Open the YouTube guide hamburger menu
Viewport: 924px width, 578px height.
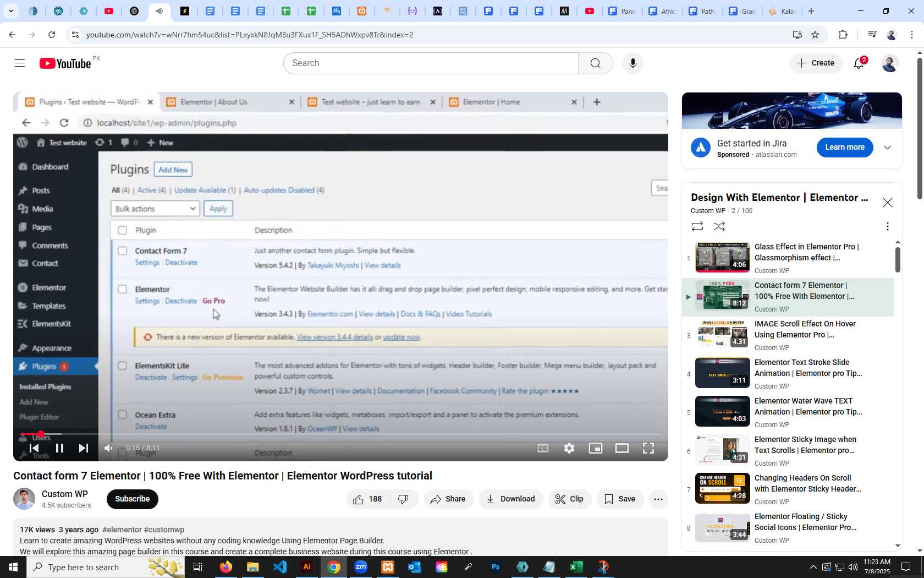(x=20, y=63)
